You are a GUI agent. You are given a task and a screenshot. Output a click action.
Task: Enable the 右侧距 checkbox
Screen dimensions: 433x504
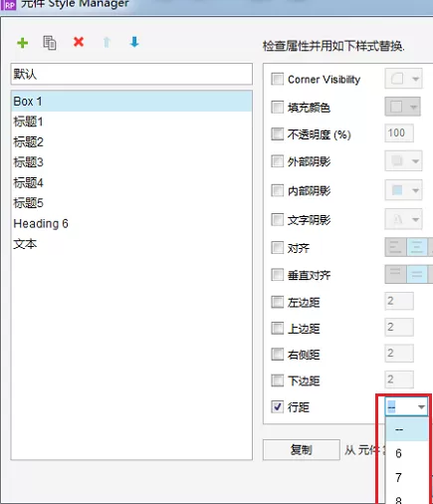277,355
